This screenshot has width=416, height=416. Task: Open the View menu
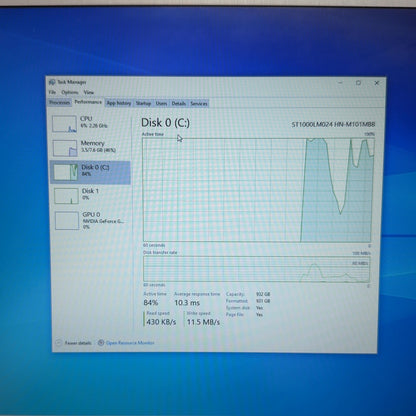click(89, 92)
